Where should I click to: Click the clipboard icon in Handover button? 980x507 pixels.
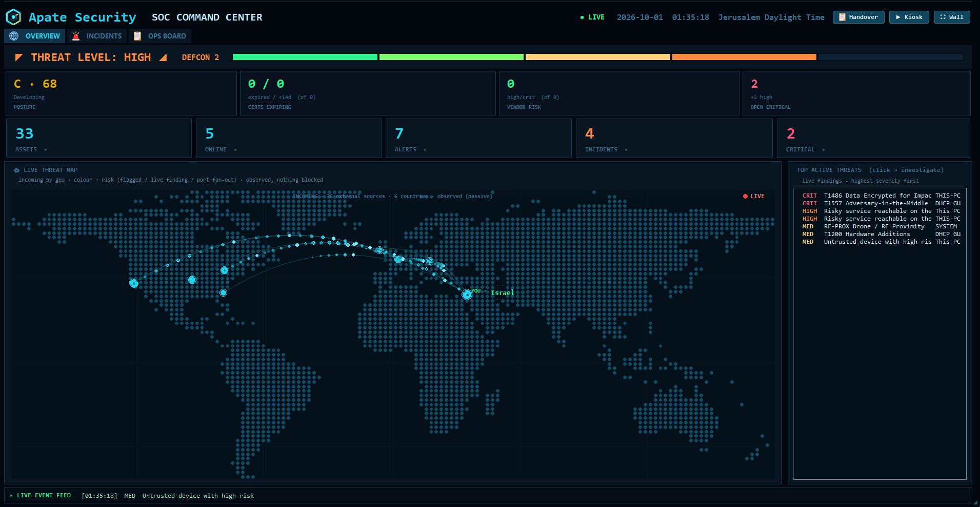click(842, 17)
